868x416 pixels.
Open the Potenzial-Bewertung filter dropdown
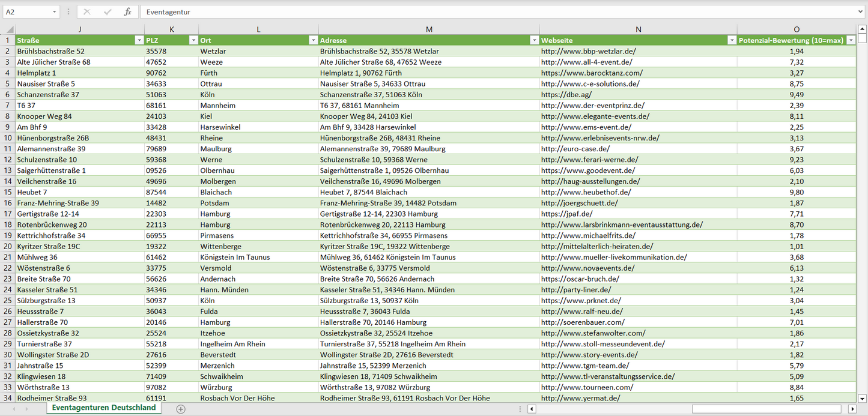[x=851, y=40]
